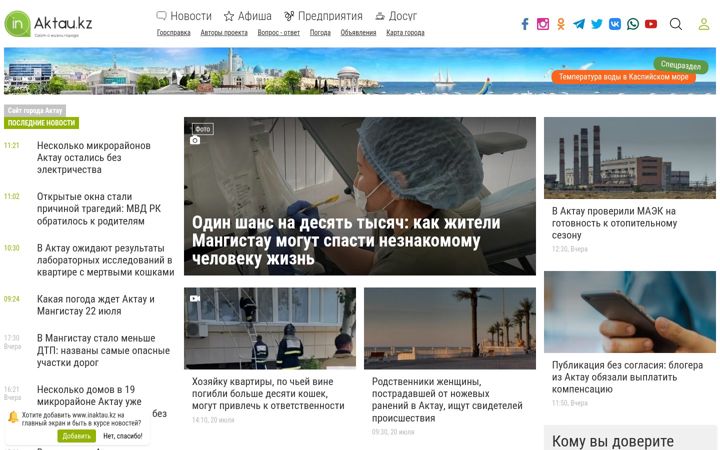
Task: Open news В Мангистау стало меньше ДТП
Action: (103, 350)
